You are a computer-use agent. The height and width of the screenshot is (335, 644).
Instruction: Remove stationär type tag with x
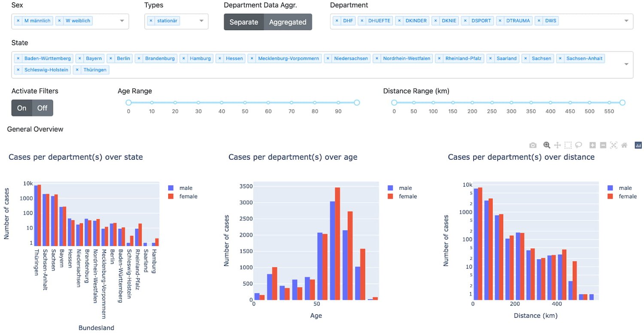click(x=151, y=21)
